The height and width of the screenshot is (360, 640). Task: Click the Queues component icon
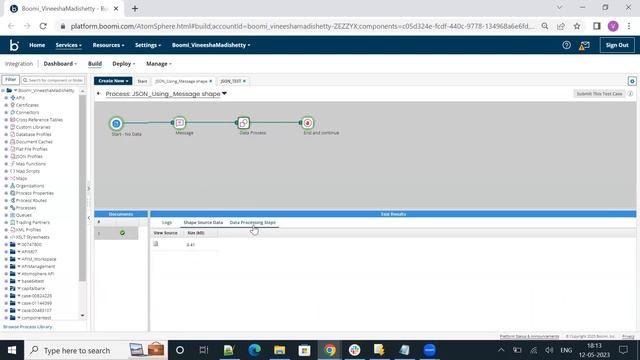(x=13, y=215)
